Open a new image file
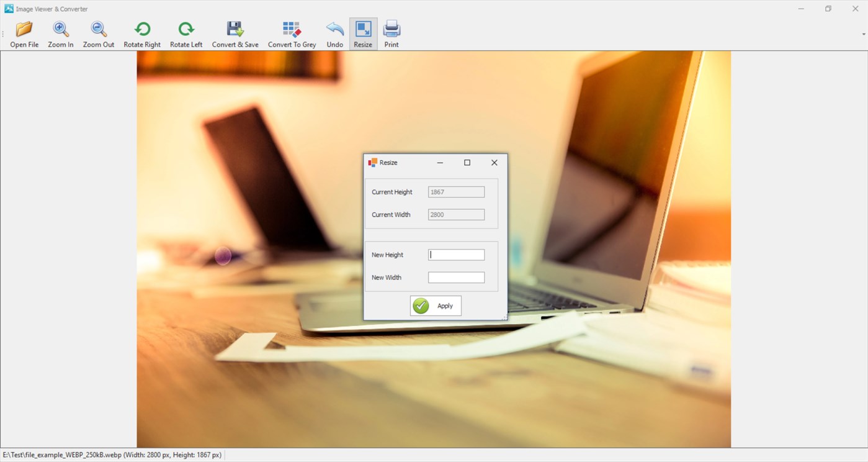 click(24, 32)
